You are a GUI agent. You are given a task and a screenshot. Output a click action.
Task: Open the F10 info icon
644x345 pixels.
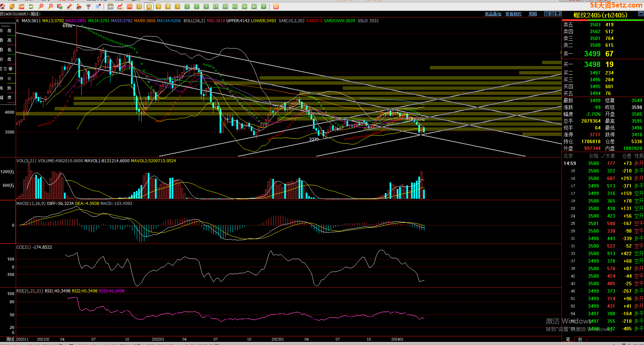click(21, 6)
